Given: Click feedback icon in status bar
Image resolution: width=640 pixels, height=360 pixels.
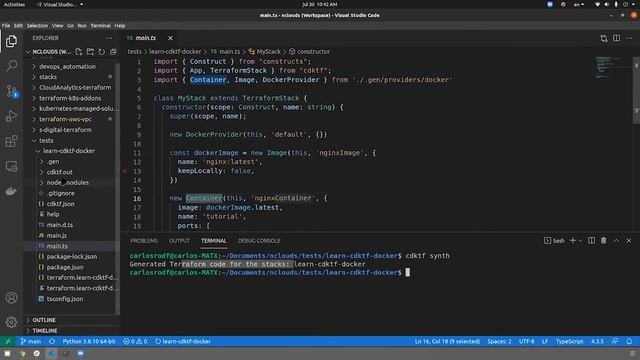Looking at the screenshot, I should pyautogui.click(x=615, y=341).
